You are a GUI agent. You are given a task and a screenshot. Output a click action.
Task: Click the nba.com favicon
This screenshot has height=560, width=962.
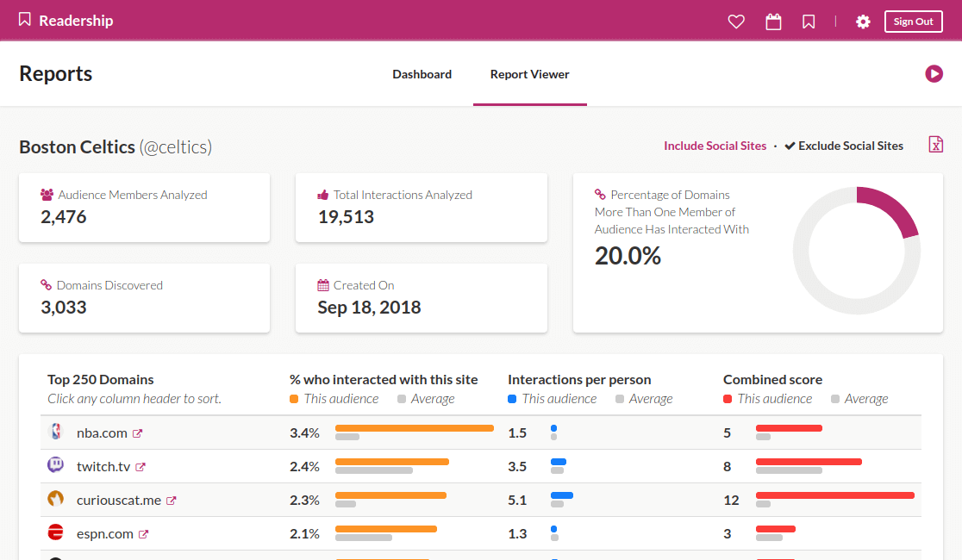(56, 432)
